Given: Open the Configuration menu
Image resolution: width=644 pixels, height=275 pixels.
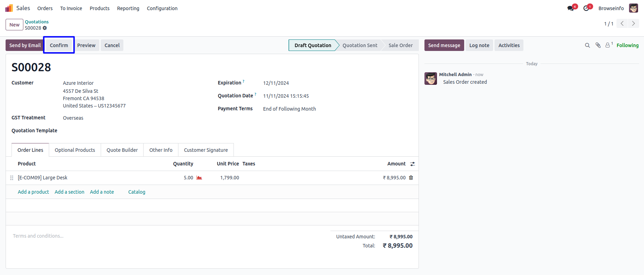Looking at the screenshot, I should click(162, 8).
